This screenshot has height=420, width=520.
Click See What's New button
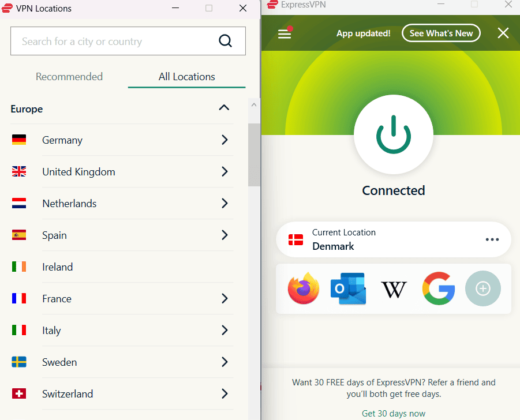441,33
